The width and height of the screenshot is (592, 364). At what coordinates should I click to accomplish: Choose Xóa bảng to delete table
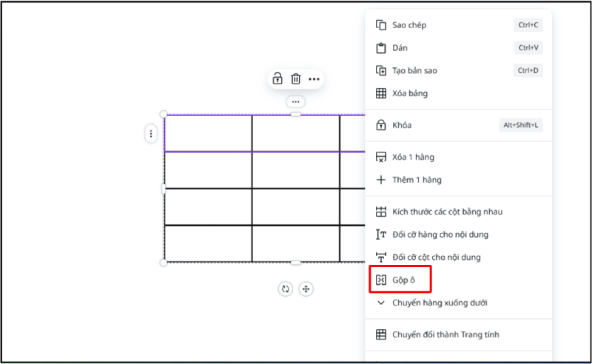(410, 93)
